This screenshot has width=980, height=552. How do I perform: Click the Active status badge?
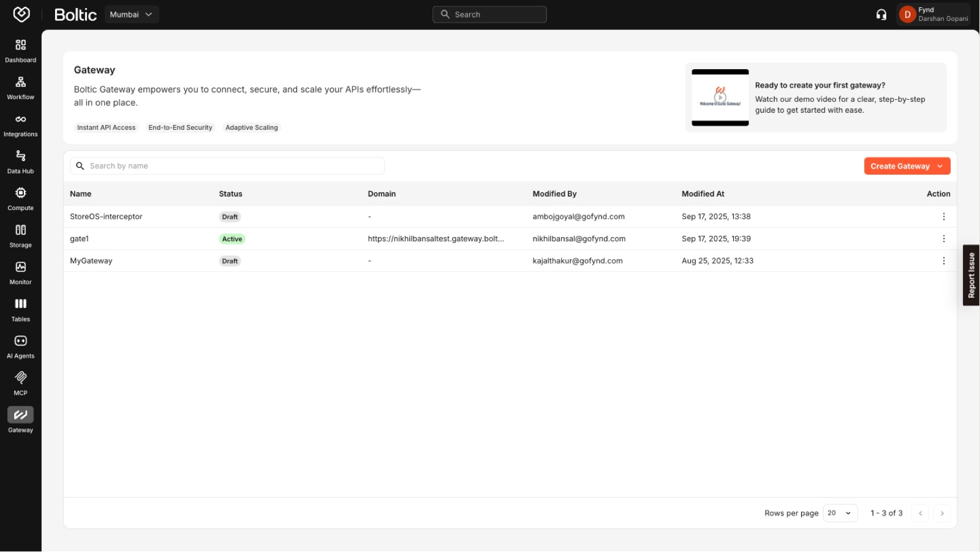232,239
